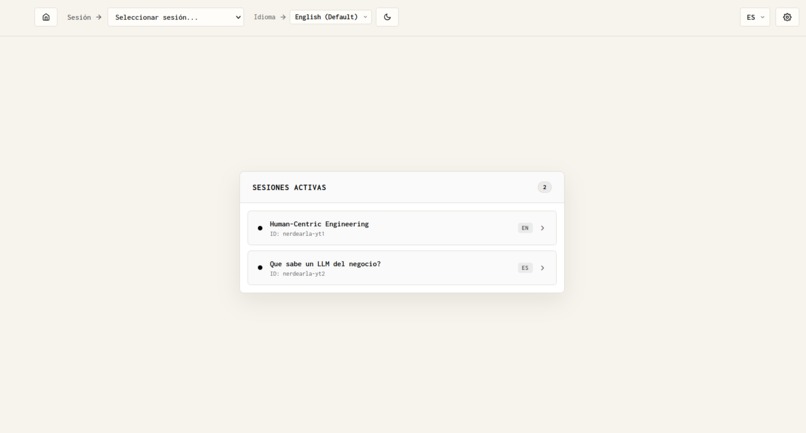Click the status dot of Human-Centric Engineering
Viewport: 806px width, 433px height.
tap(260, 228)
